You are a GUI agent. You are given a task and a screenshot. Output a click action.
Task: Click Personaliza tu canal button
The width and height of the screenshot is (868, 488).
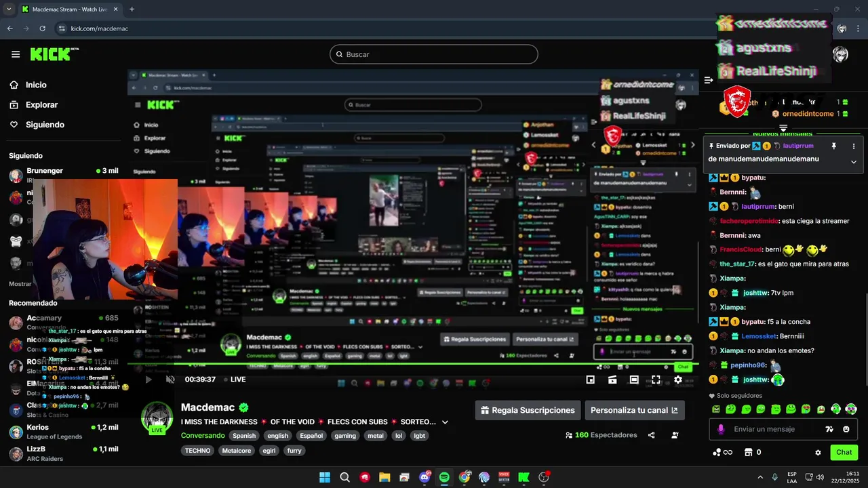click(635, 410)
